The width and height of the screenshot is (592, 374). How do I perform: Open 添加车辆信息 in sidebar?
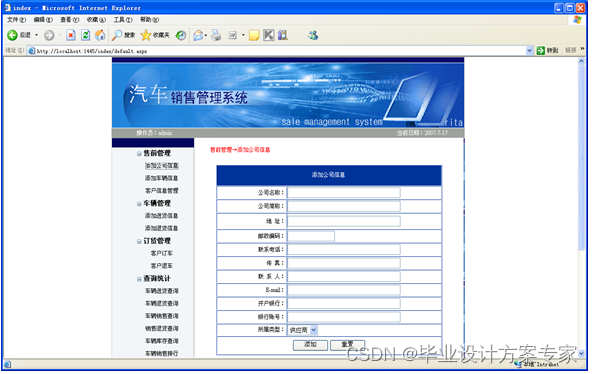[x=162, y=179]
